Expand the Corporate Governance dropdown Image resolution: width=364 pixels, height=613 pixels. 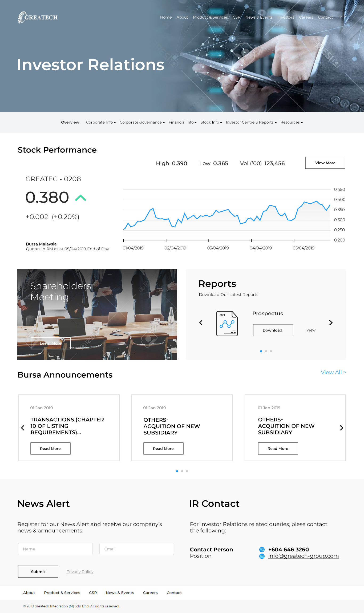tap(142, 122)
